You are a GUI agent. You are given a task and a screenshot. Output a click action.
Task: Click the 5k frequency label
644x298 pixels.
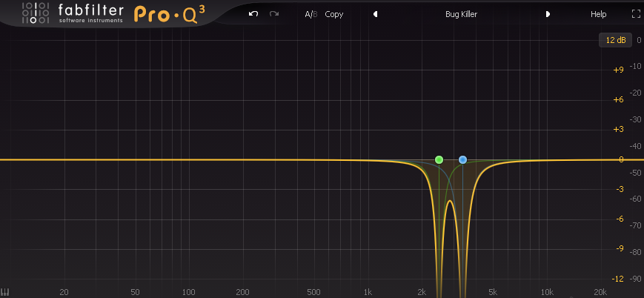click(493, 292)
